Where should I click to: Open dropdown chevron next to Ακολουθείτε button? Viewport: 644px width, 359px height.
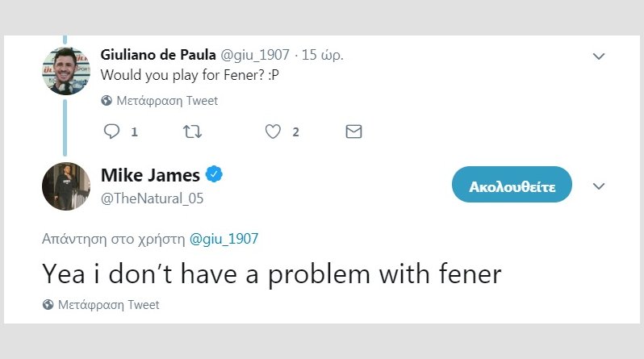click(599, 186)
